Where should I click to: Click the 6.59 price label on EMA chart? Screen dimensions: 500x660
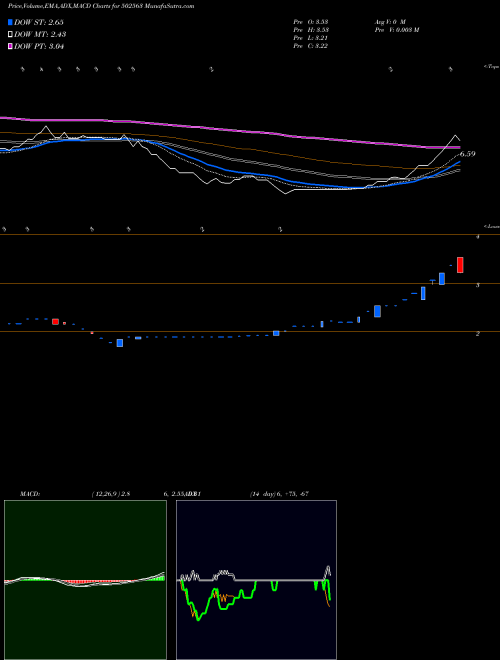pos(467,154)
